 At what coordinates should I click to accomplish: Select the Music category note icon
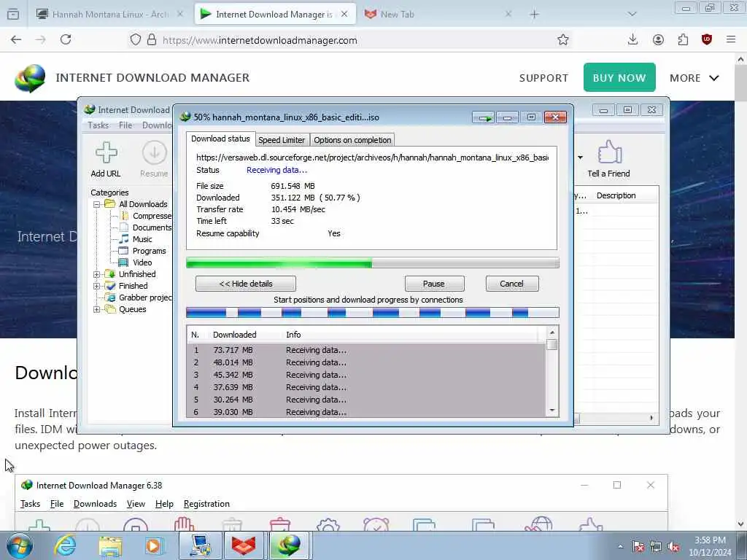click(124, 239)
